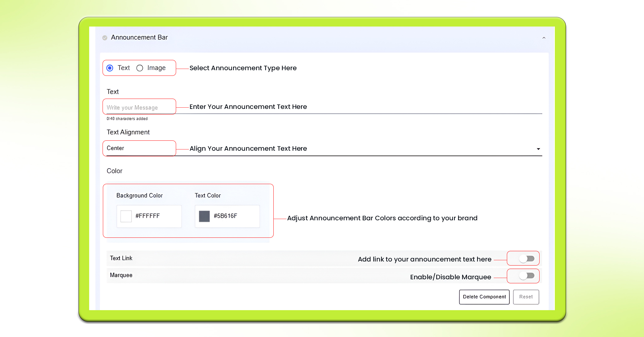Image resolution: width=644 pixels, height=337 pixels.
Task: Enable the Text Link toggle
Action: click(526, 259)
